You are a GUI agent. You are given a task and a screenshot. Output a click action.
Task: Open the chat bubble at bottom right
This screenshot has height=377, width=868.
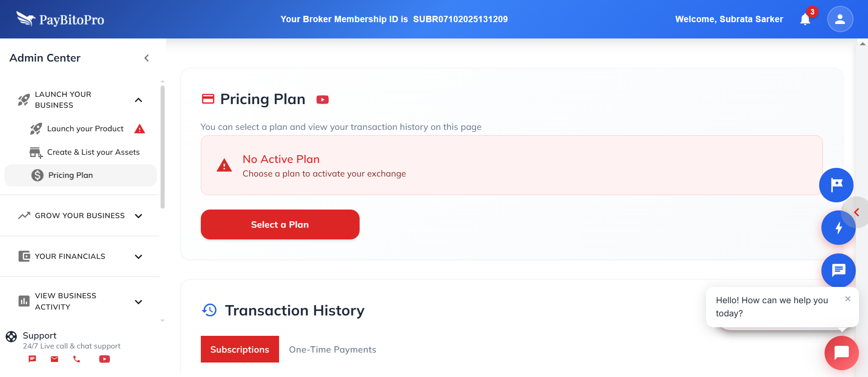841,353
